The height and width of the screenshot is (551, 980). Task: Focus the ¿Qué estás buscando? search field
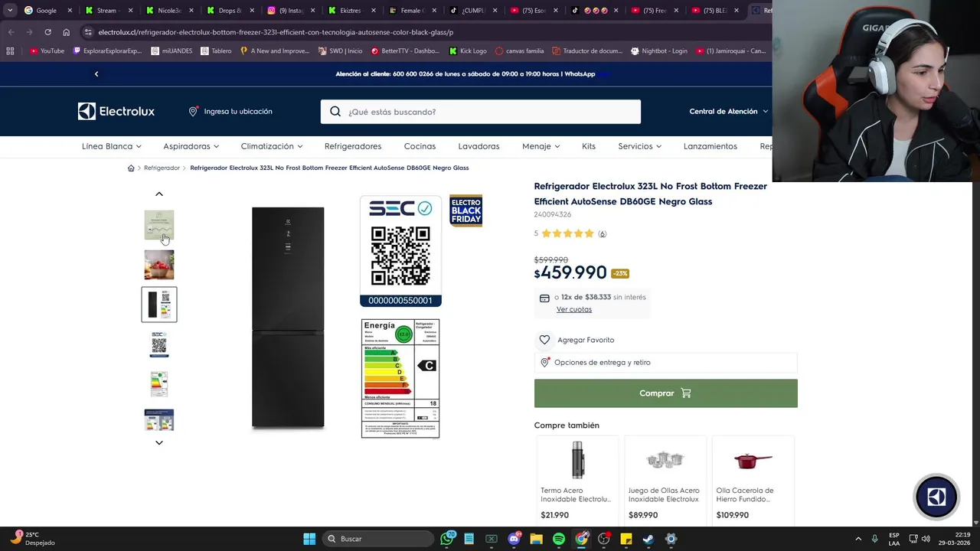click(x=481, y=112)
